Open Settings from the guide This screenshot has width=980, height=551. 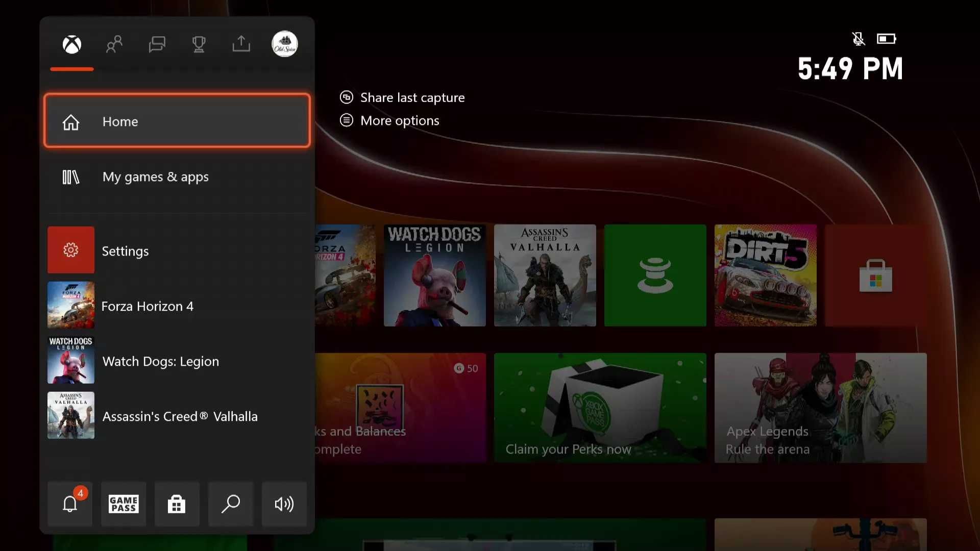[177, 251]
